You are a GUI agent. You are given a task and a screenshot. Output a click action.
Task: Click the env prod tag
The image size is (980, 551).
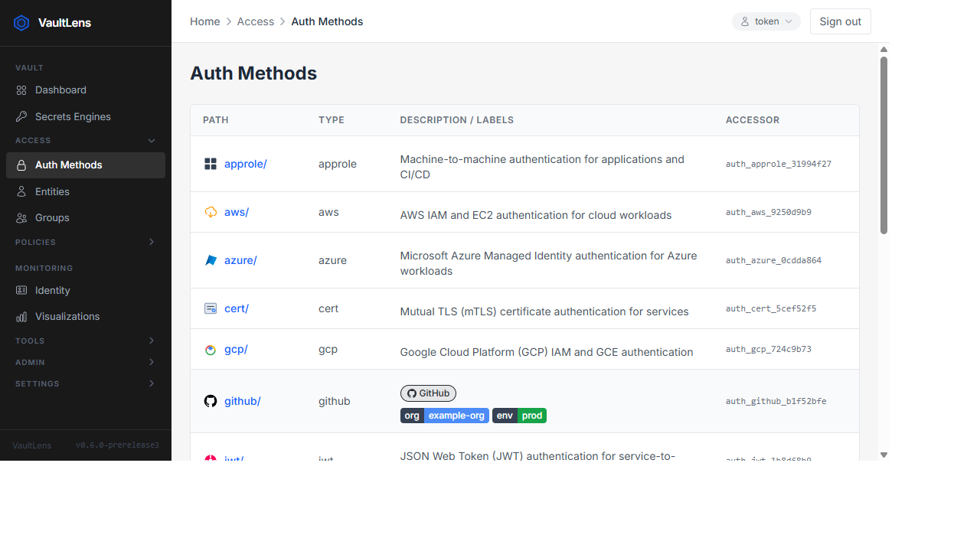pos(519,416)
